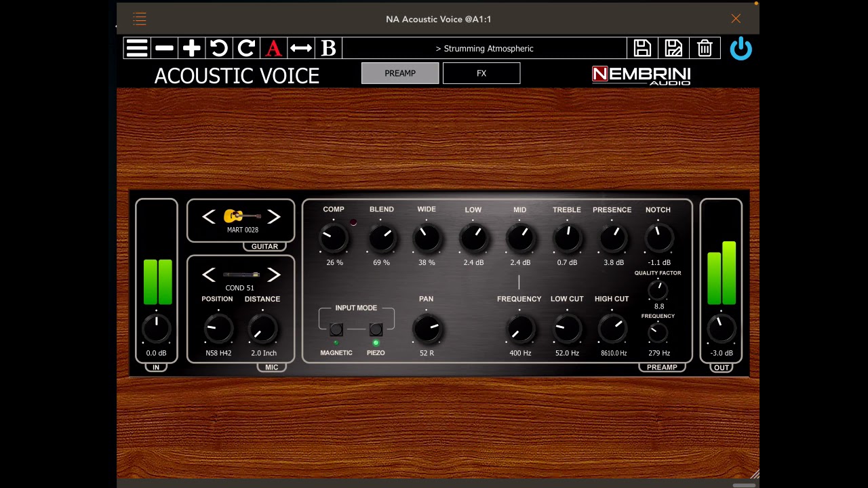Adjust the mic DISTANCE knob
868x488 pixels.
click(x=262, y=329)
